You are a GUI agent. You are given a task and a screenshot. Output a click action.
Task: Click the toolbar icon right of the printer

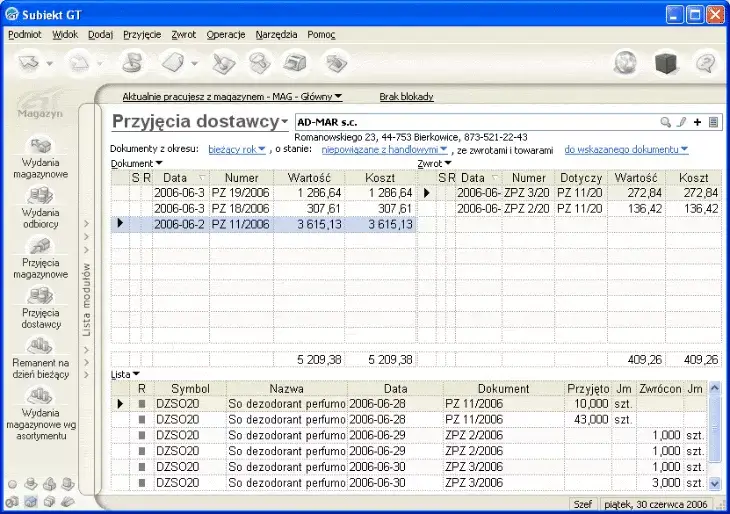[x=336, y=62]
